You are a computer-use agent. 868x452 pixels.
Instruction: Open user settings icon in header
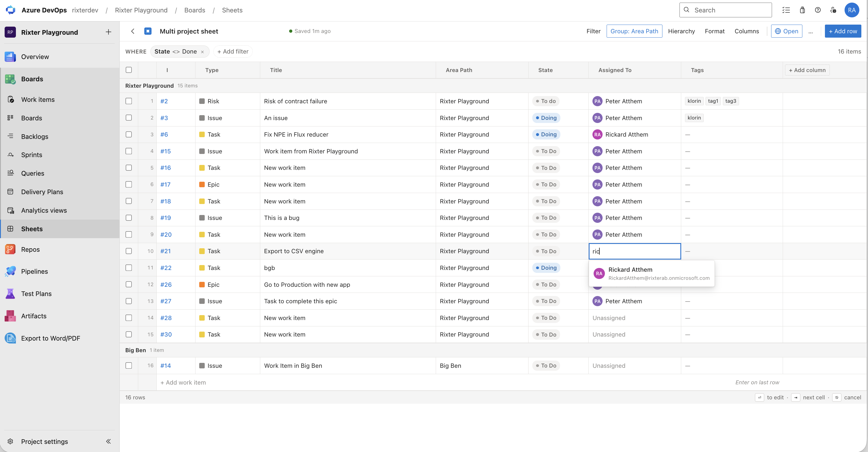[833, 10]
